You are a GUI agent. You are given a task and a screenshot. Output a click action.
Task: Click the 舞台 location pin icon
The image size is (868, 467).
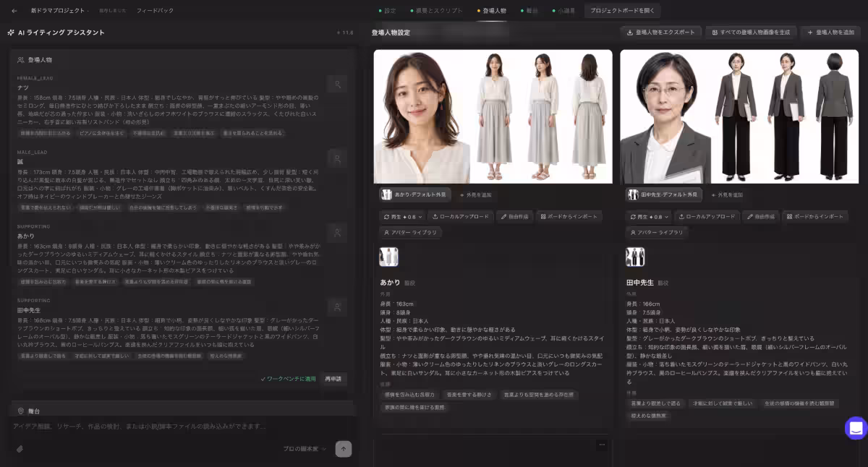coord(21,411)
